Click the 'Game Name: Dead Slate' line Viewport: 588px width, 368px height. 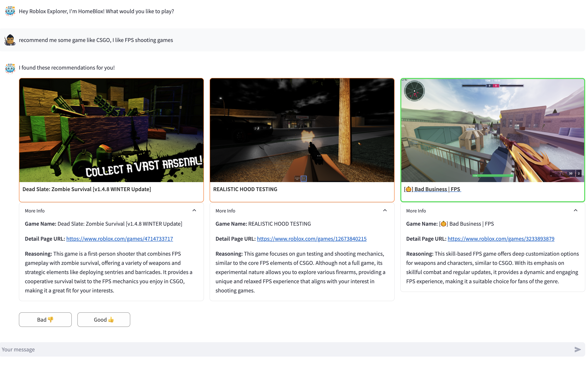point(104,224)
